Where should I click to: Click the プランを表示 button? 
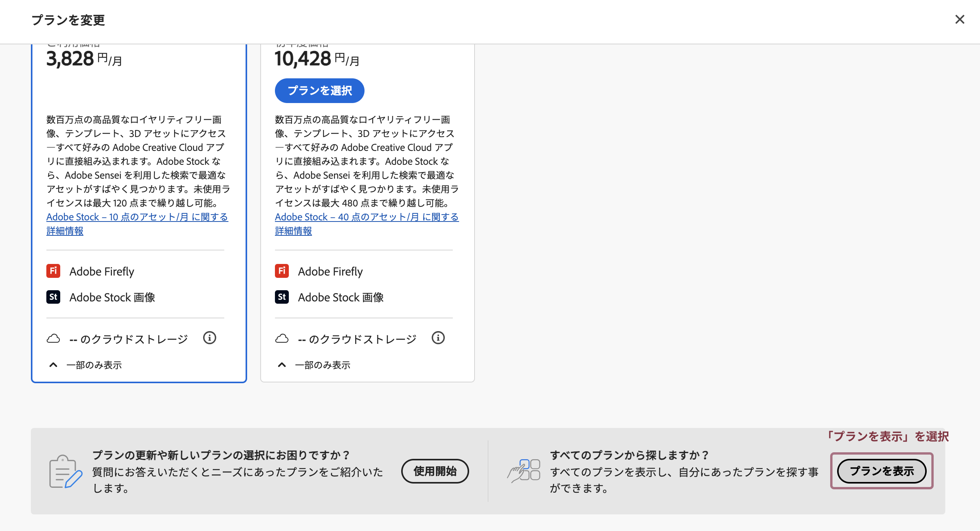coord(882,471)
